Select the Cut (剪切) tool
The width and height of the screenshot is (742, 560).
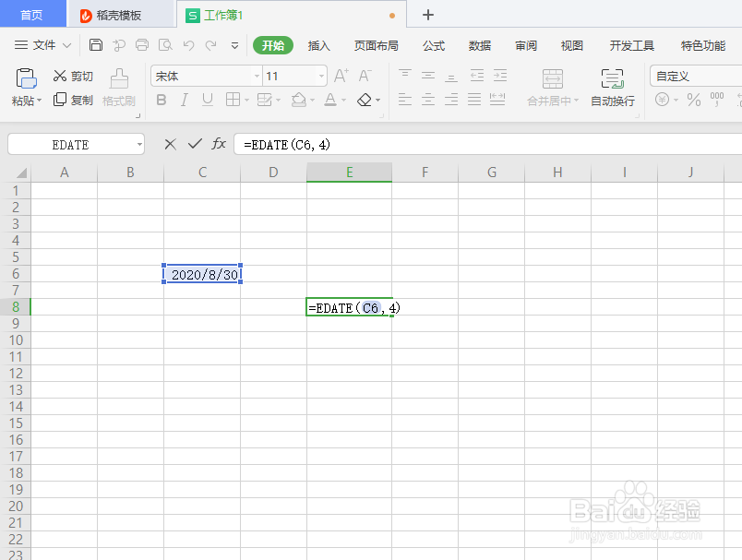click(72, 76)
